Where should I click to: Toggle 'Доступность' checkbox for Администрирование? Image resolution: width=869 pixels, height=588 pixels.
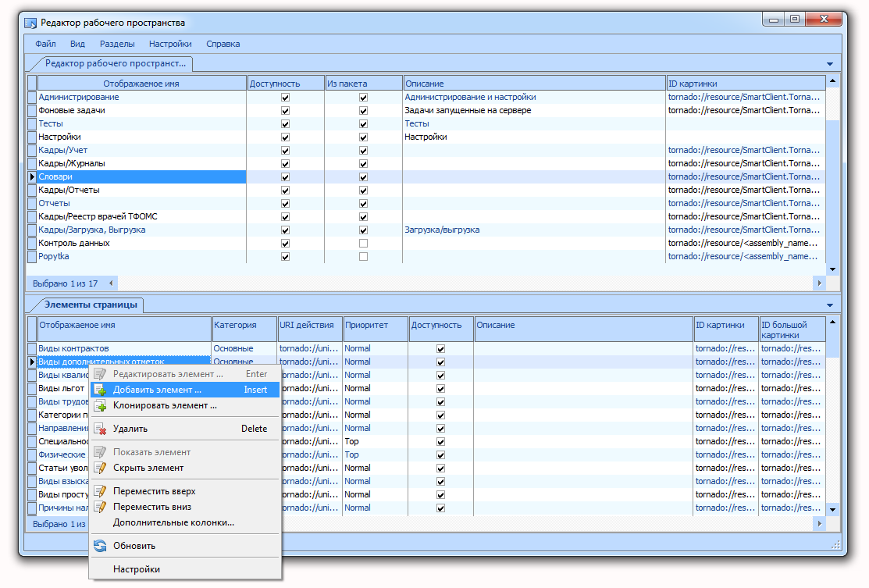click(286, 98)
